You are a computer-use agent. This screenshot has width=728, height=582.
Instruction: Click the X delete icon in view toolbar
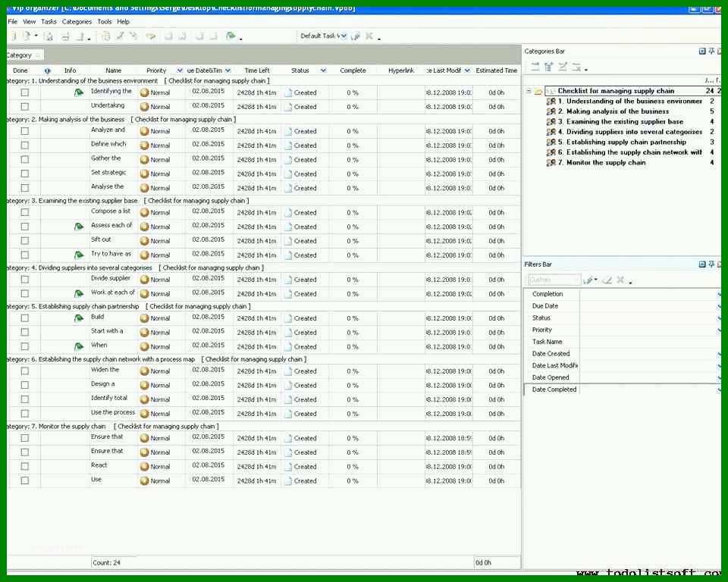pyautogui.click(x=369, y=36)
